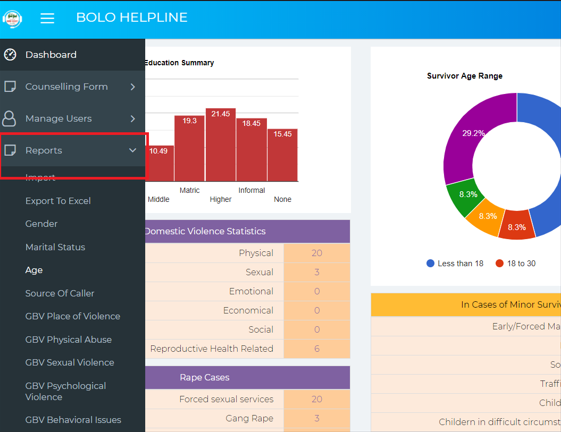Click the In Cases of Minor header

[x=466, y=305]
